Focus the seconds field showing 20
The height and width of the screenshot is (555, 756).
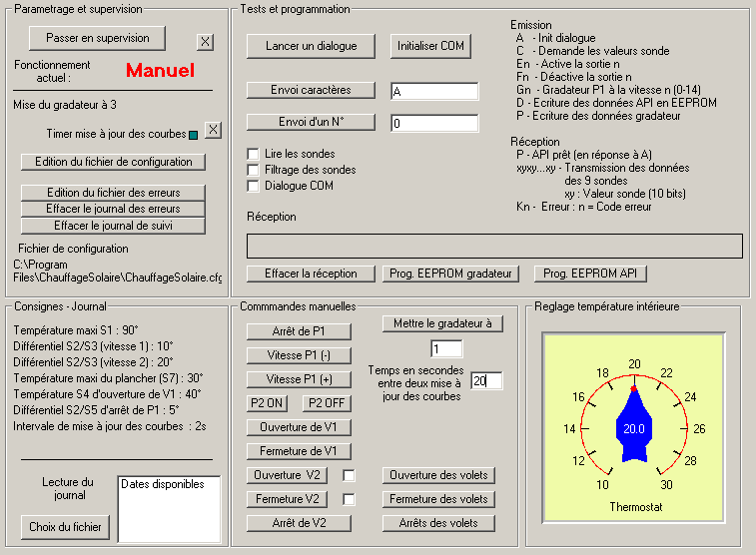486,381
